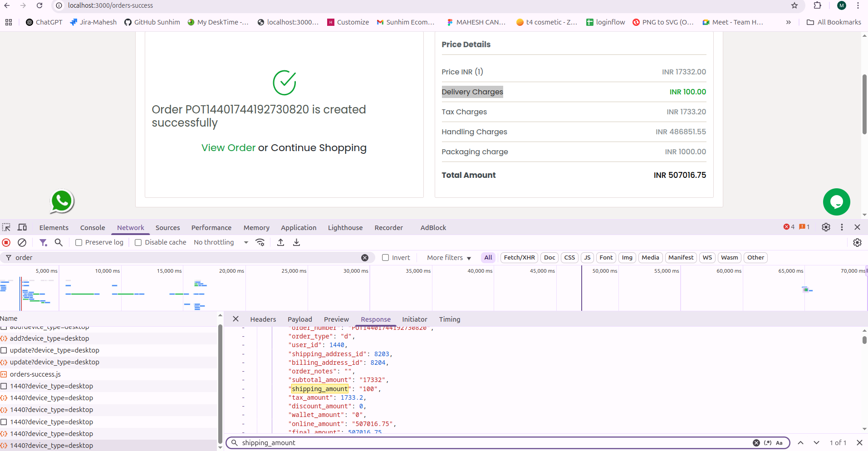
Task: Close the DevTools panel
Action: pyautogui.click(x=857, y=227)
